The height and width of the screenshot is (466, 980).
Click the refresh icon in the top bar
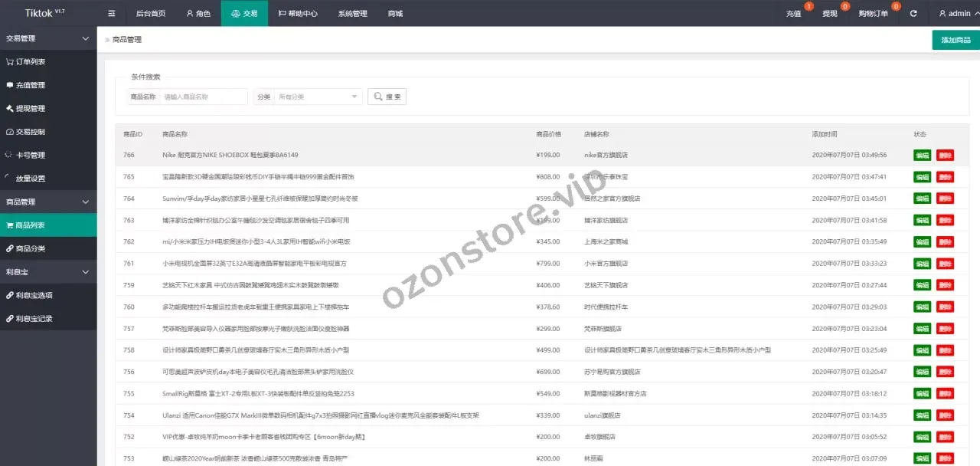[x=913, y=13]
